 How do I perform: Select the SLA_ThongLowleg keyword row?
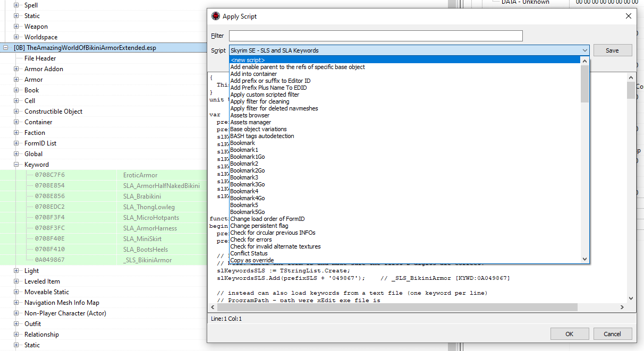104,207
